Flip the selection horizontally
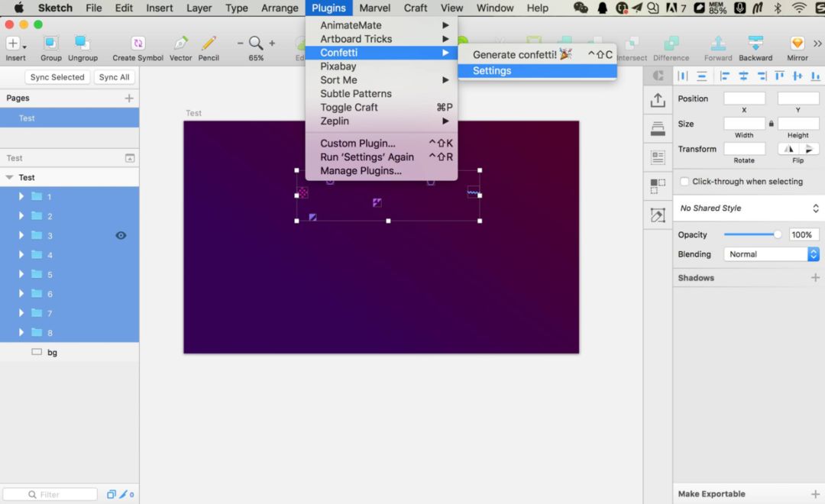The image size is (825, 504). point(788,149)
